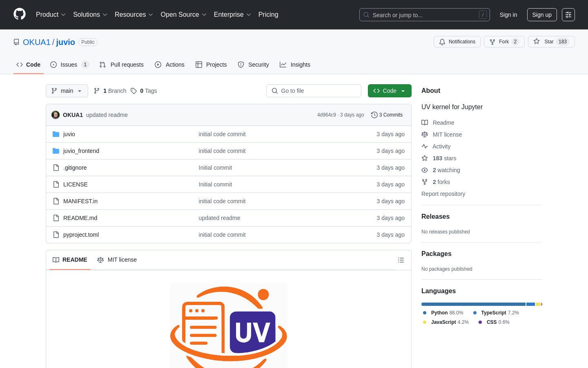
Task: Click the .gitignore file icon
Action: click(x=56, y=168)
